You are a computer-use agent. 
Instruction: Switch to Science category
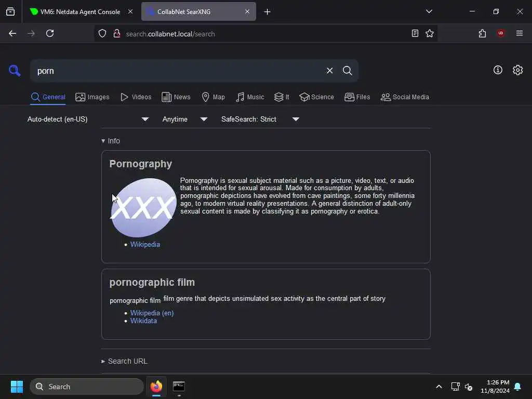316,97
